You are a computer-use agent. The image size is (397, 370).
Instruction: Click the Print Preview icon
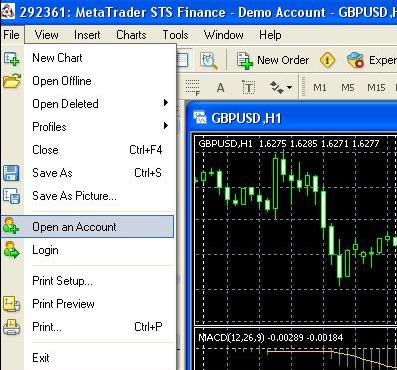click(12, 304)
